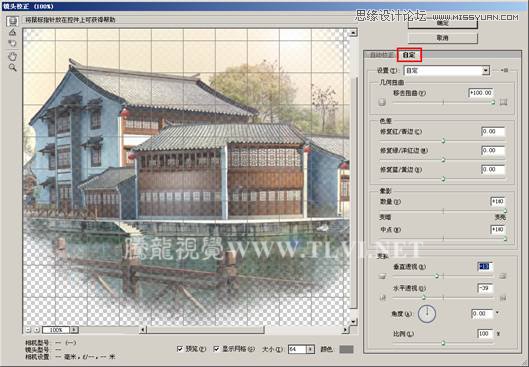Click vertical perspective left-end icon
Screen dimensions: 529x367
(382, 276)
